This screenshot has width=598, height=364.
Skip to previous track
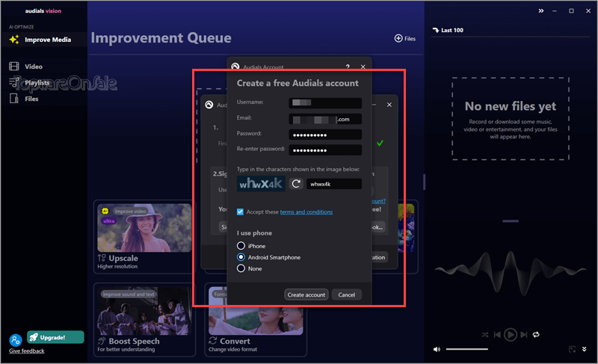[x=497, y=335]
